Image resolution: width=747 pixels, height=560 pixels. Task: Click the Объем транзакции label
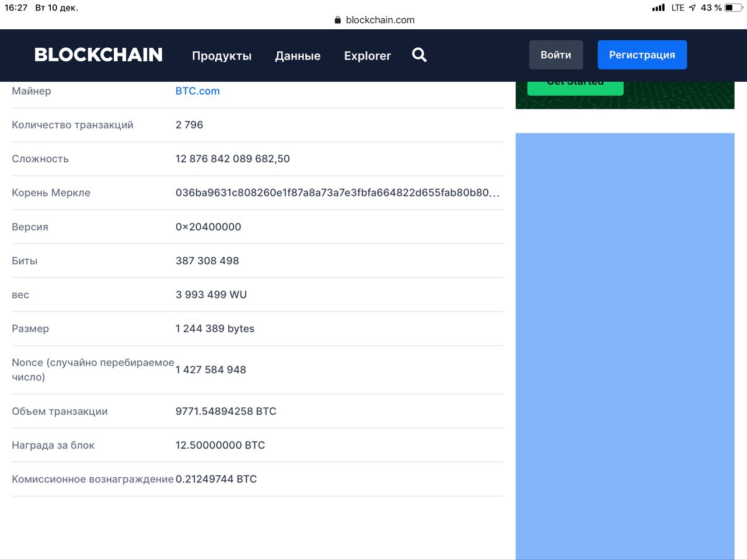[60, 411]
